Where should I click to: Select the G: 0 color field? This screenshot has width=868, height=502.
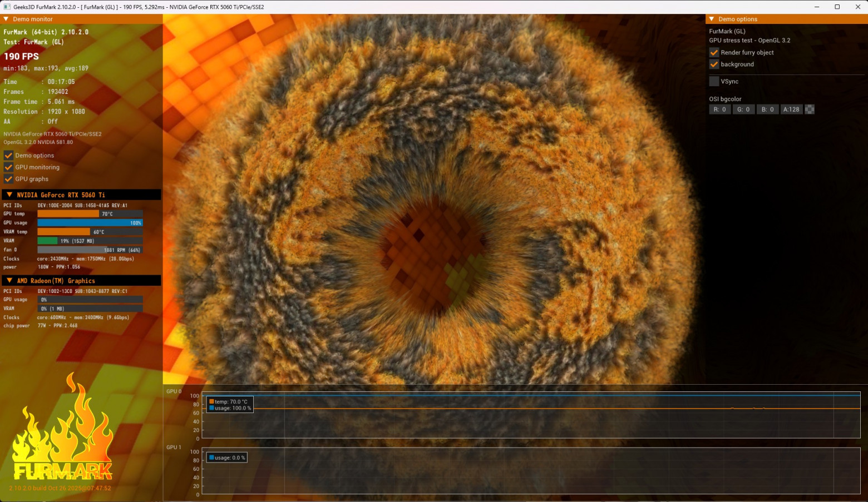(x=743, y=110)
